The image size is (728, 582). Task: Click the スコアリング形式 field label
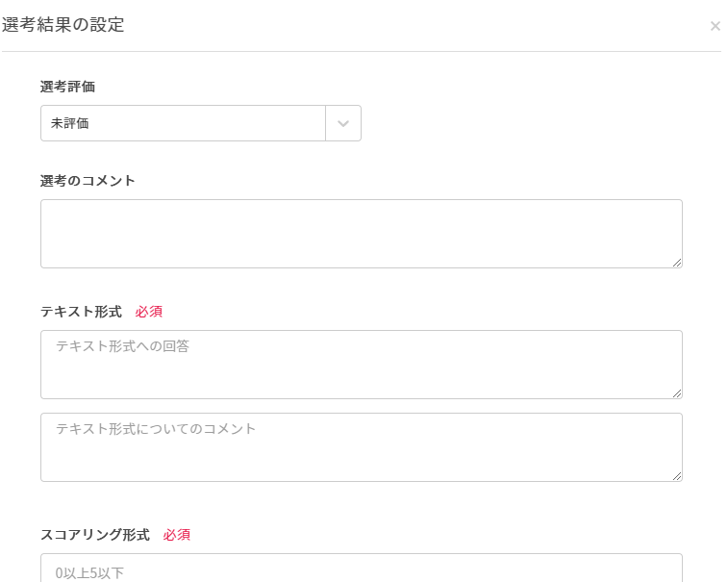click(x=95, y=534)
